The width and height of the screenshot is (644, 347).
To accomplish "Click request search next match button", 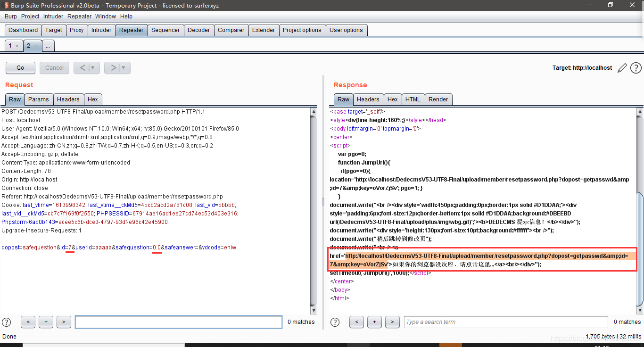I will click(x=64, y=322).
